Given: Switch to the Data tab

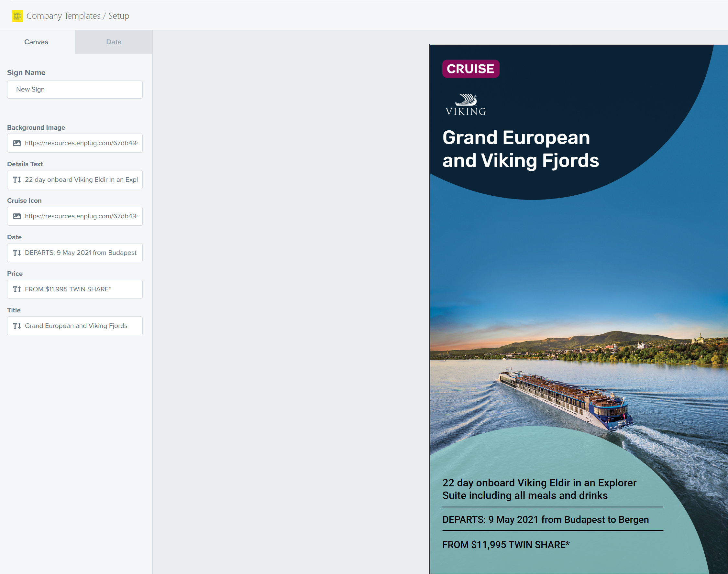Looking at the screenshot, I should pos(114,42).
